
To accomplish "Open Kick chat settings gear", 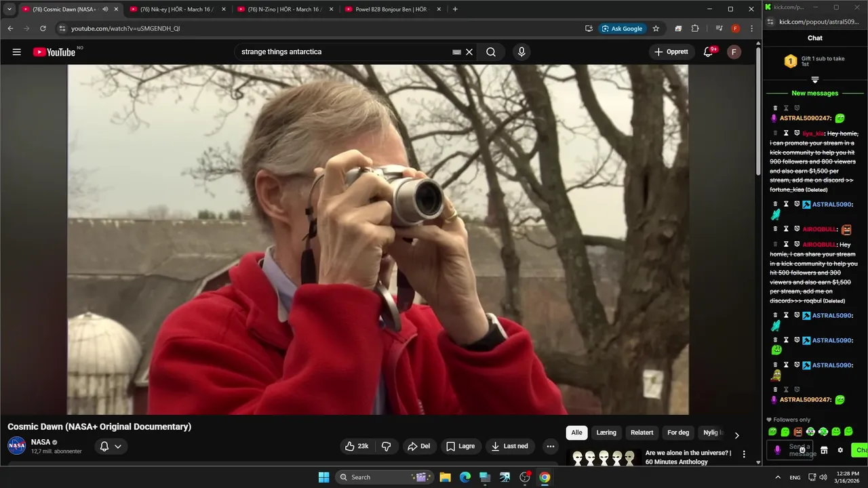I will (x=840, y=450).
